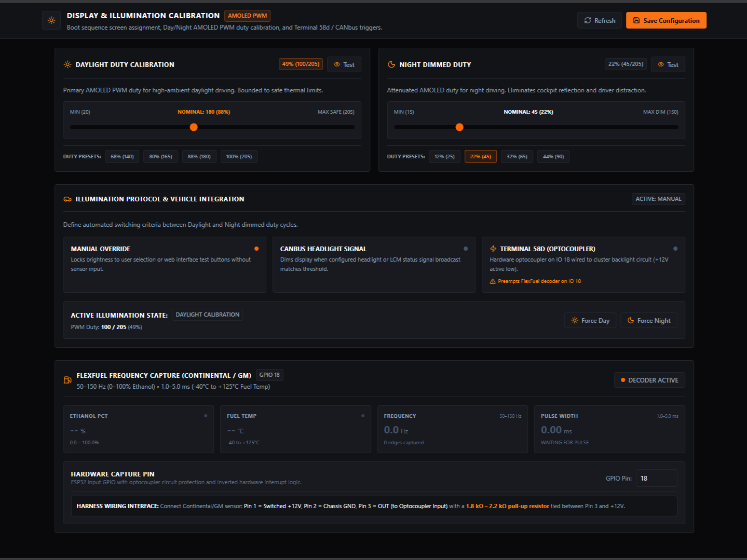Click the Decoder Active status badge
Screen dimensions: 747x560
click(x=649, y=380)
